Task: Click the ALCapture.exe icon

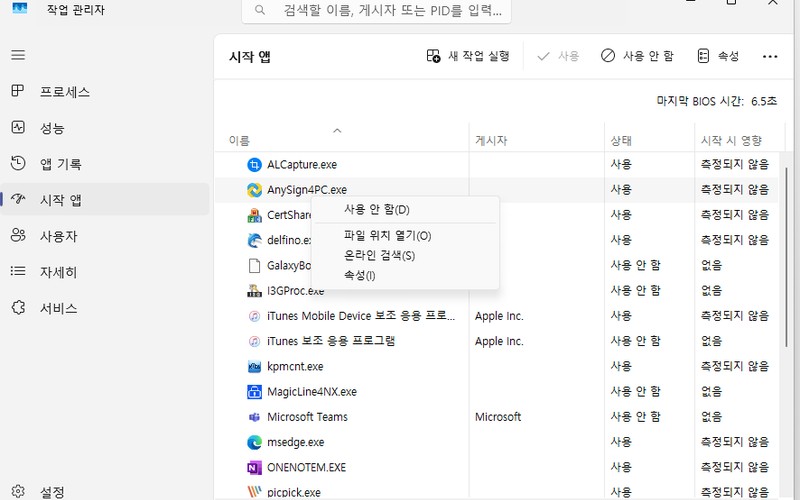Action: point(254,164)
